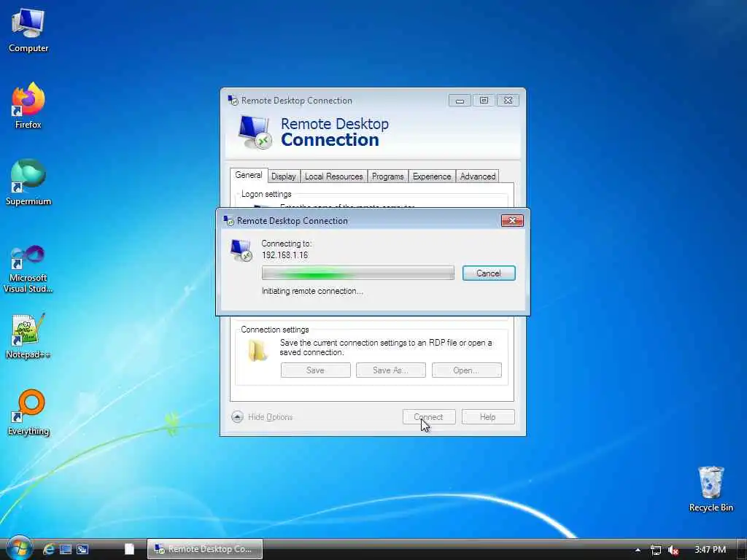This screenshot has height=560, width=747.
Task: Click the Switch between windows quick launch icon
Action: pyautogui.click(x=82, y=549)
